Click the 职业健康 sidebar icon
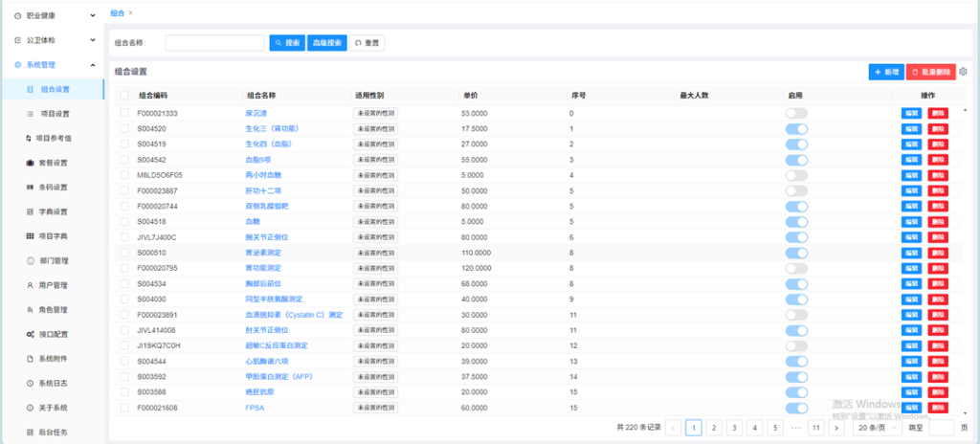Image resolution: width=980 pixels, height=444 pixels. coord(17,15)
